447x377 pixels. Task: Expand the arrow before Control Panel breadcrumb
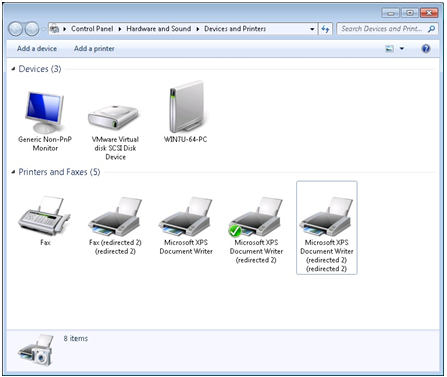coord(64,29)
